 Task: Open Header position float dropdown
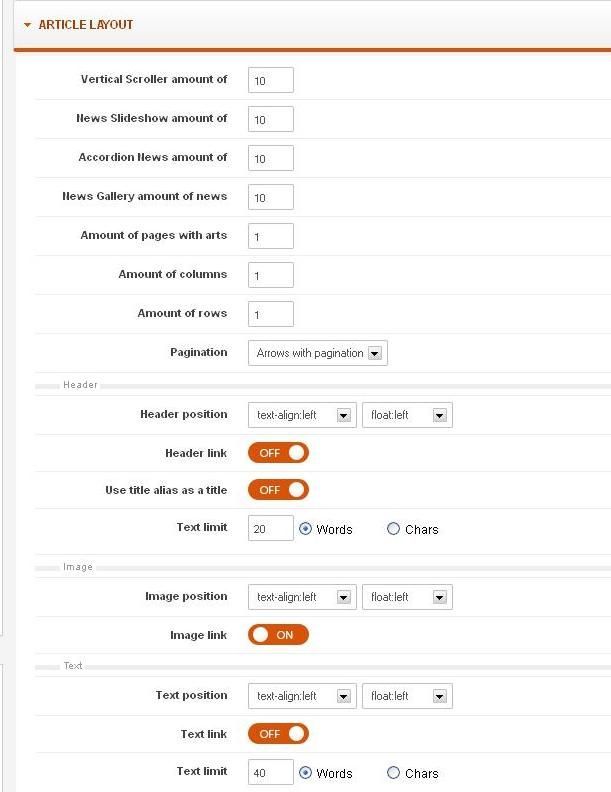pos(407,415)
